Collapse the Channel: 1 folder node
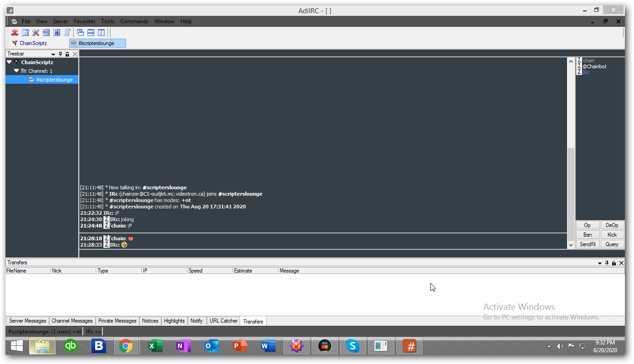634x364 pixels. tap(16, 71)
